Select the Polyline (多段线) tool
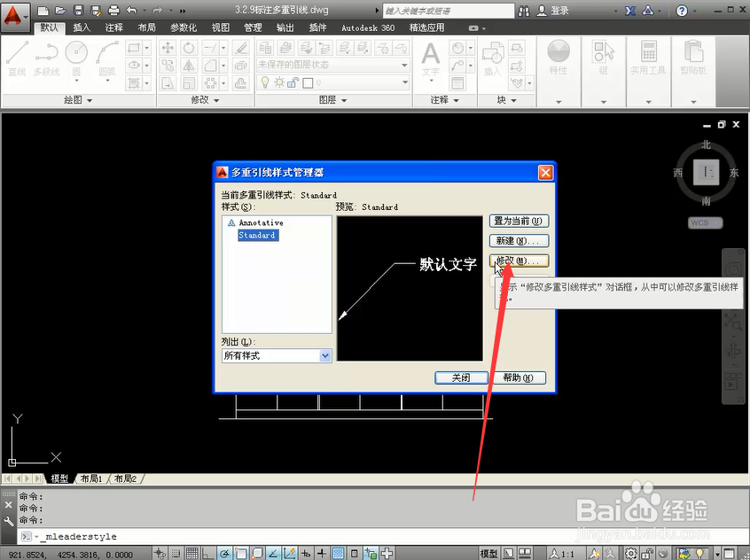Screen dimensions: 750x560 [x=46, y=58]
